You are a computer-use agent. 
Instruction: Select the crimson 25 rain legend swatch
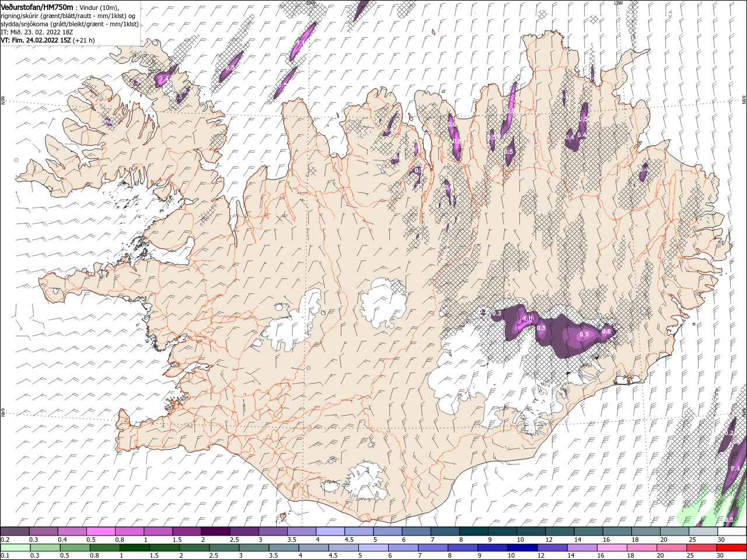pyautogui.click(x=701, y=548)
